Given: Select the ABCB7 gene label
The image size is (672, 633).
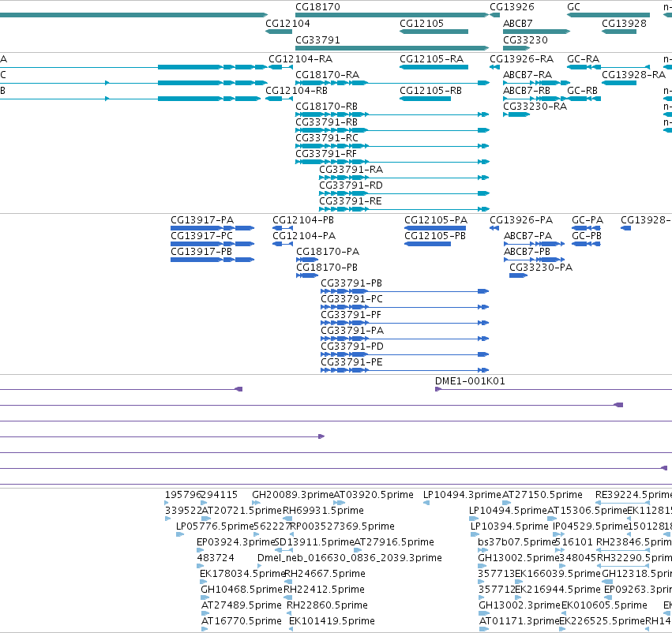Looking at the screenshot, I should pyautogui.click(x=518, y=24).
